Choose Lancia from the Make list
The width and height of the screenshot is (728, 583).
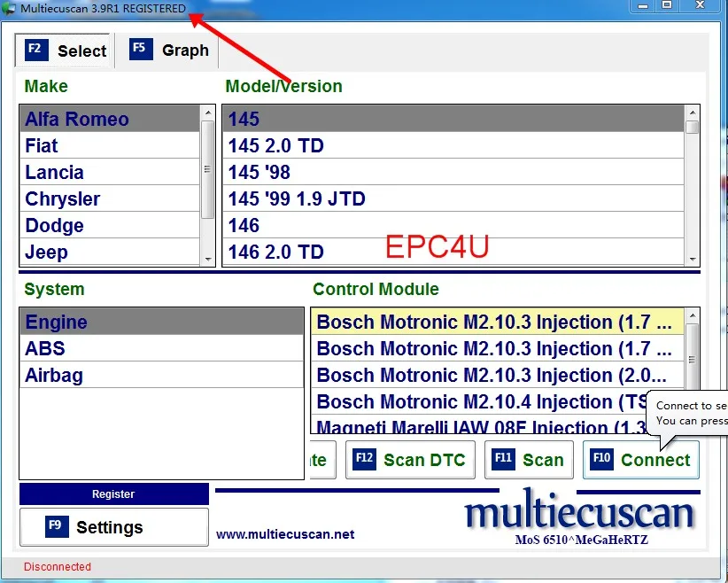coord(110,172)
